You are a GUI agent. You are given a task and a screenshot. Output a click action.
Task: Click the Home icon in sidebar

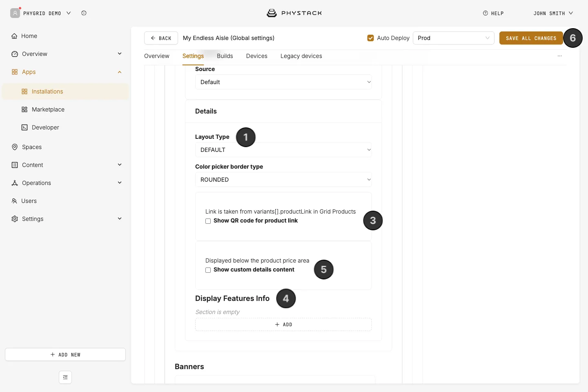(x=15, y=36)
